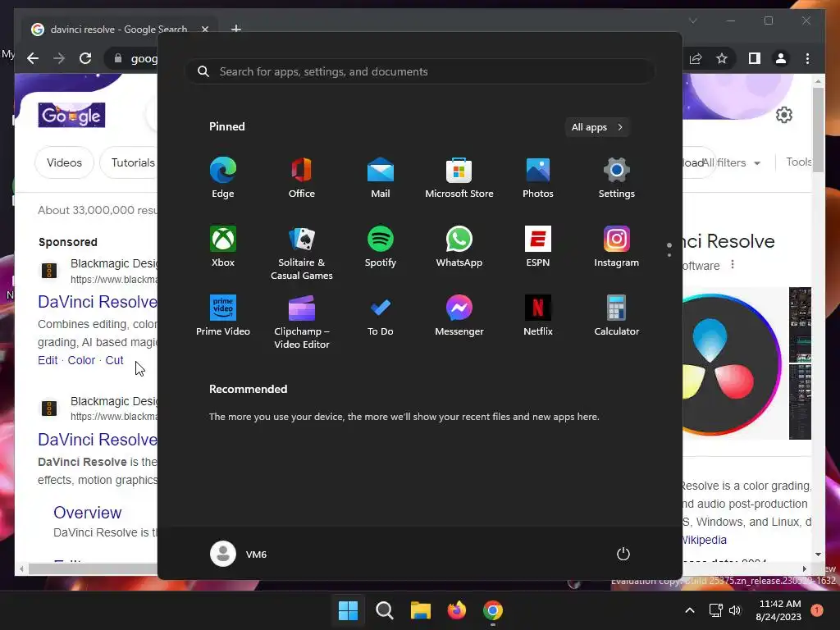This screenshot has height=630, width=840.
Task: Open the volume control in system tray
Action: 735,610
